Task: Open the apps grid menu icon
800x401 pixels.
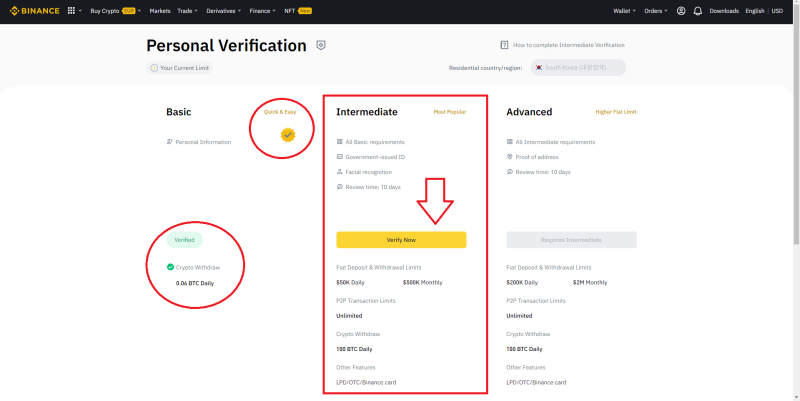Action: coord(71,11)
